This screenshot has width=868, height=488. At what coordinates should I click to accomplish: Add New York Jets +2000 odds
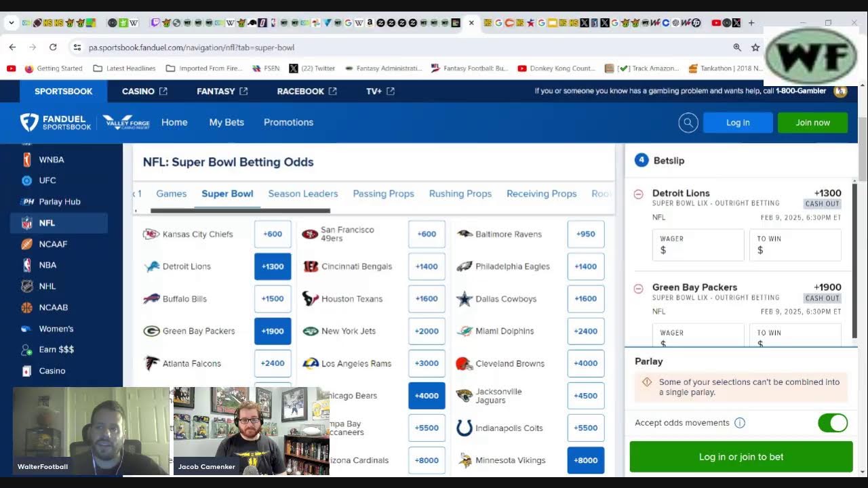[x=427, y=331]
